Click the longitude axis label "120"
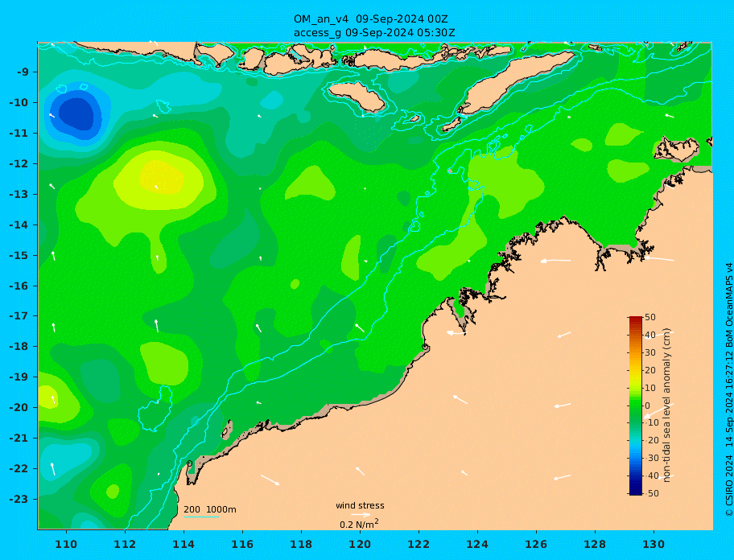 [x=360, y=544]
